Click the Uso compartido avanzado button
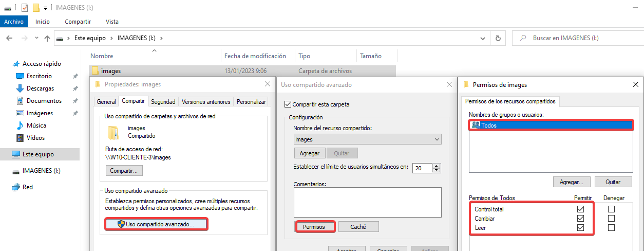The image size is (644, 251). [156, 224]
